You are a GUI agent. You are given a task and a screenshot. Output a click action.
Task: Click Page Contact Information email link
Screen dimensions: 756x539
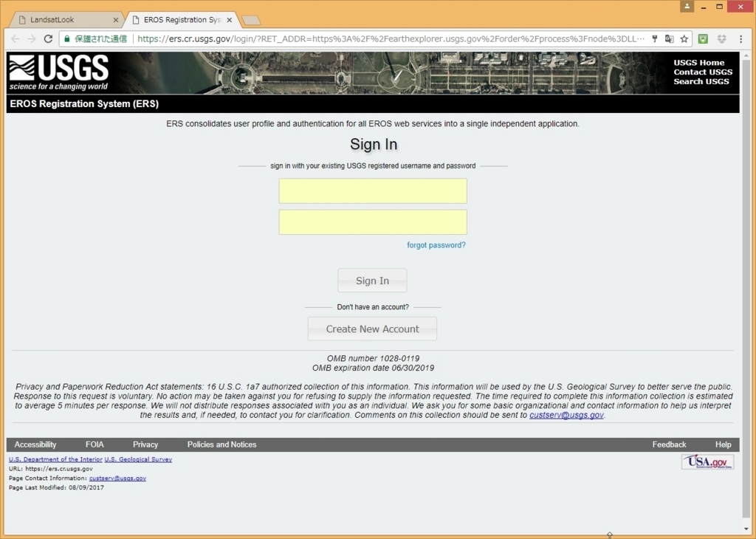(x=117, y=478)
